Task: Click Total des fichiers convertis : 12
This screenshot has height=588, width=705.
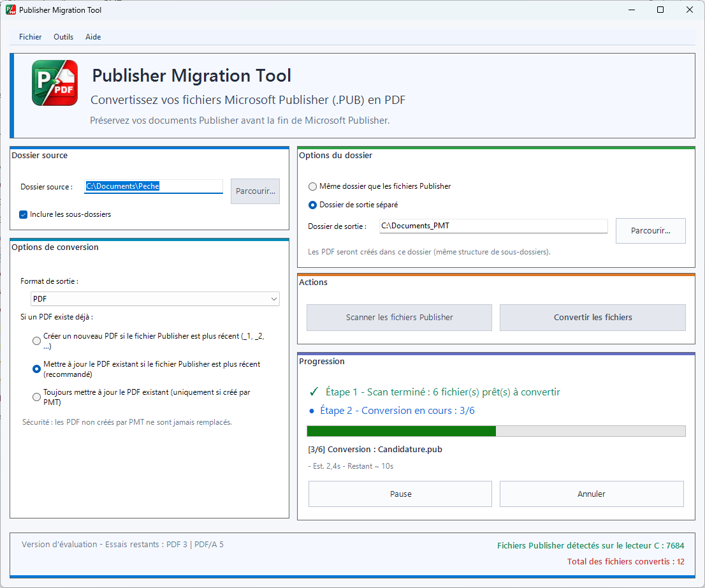Action: (x=625, y=561)
